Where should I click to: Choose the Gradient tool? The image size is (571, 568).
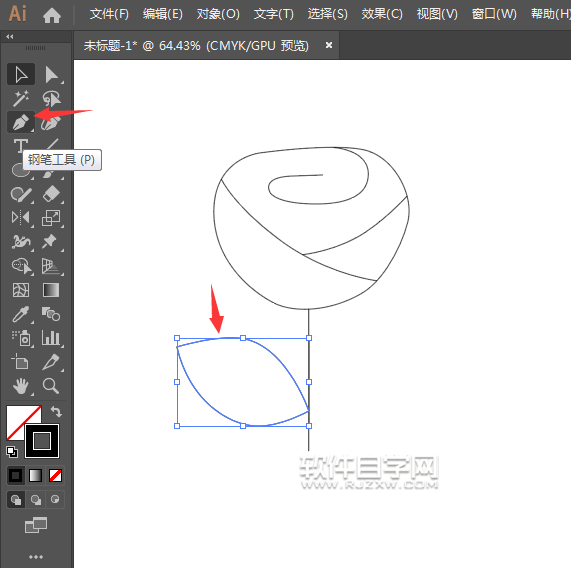click(x=51, y=290)
